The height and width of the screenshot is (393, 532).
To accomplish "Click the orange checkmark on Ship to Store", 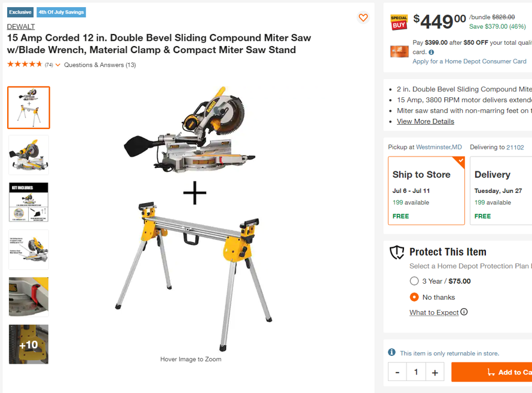I will coord(460,160).
